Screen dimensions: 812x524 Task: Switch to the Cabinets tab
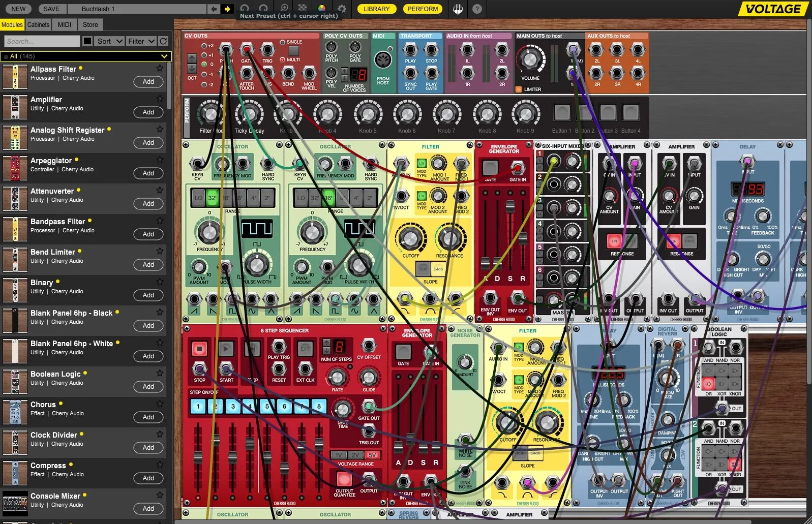39,24
